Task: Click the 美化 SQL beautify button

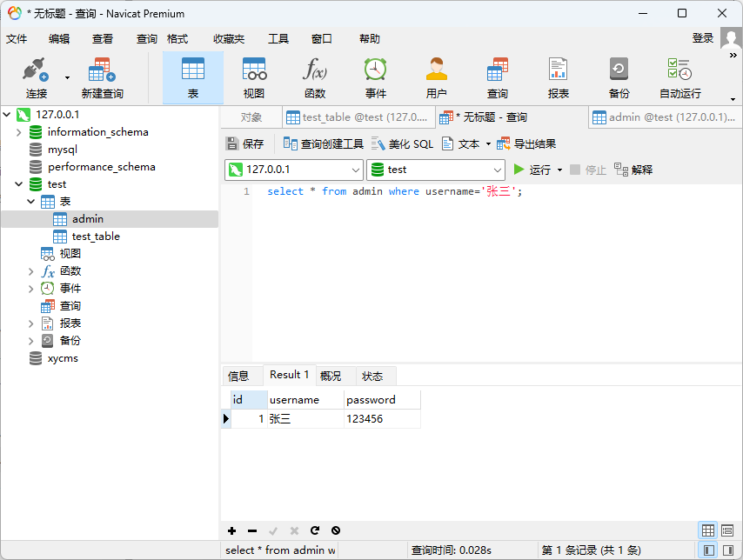Action: [x=402, y=144]
